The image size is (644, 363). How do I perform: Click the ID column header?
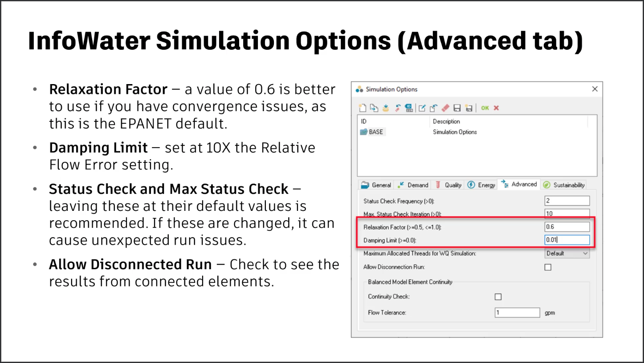pos(364,121)
